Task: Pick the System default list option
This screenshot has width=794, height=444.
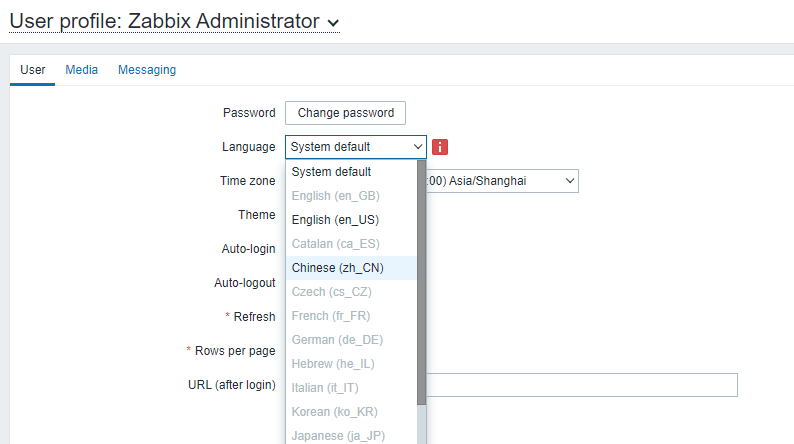Action: tap(331, 172)
